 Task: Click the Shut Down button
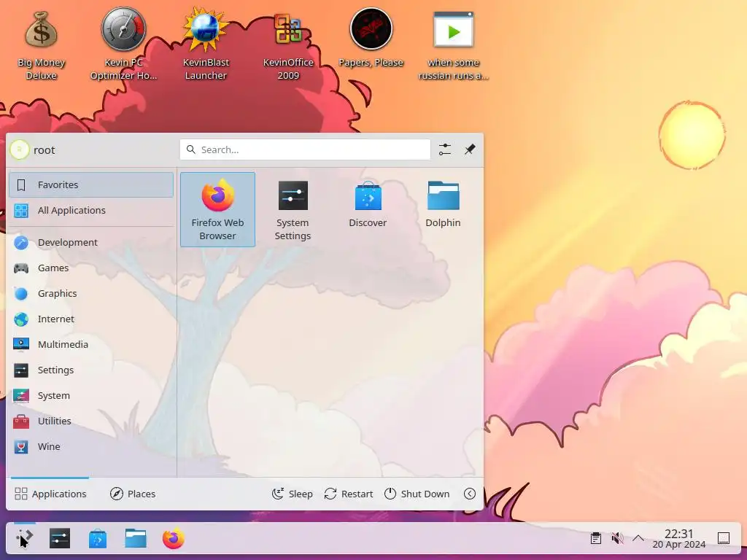coord(417,494)
